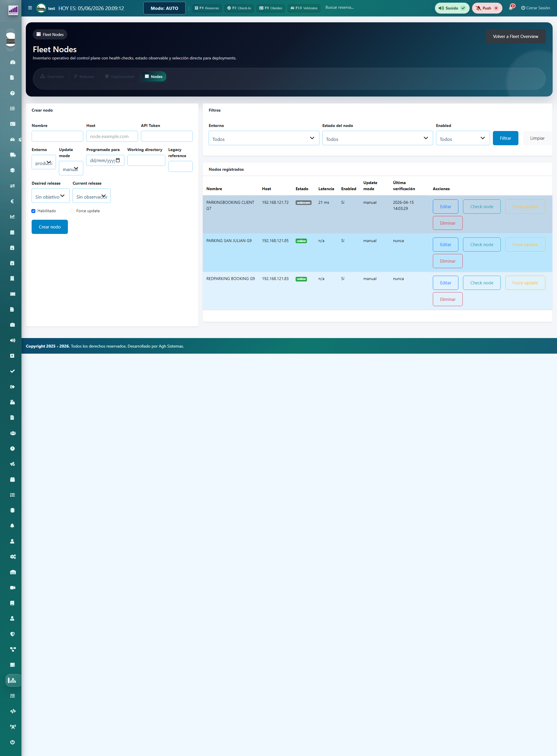Viewport: 557px width, 756px height.
Task: Toggle the Push notifications switch
Action: coord(487,8)
